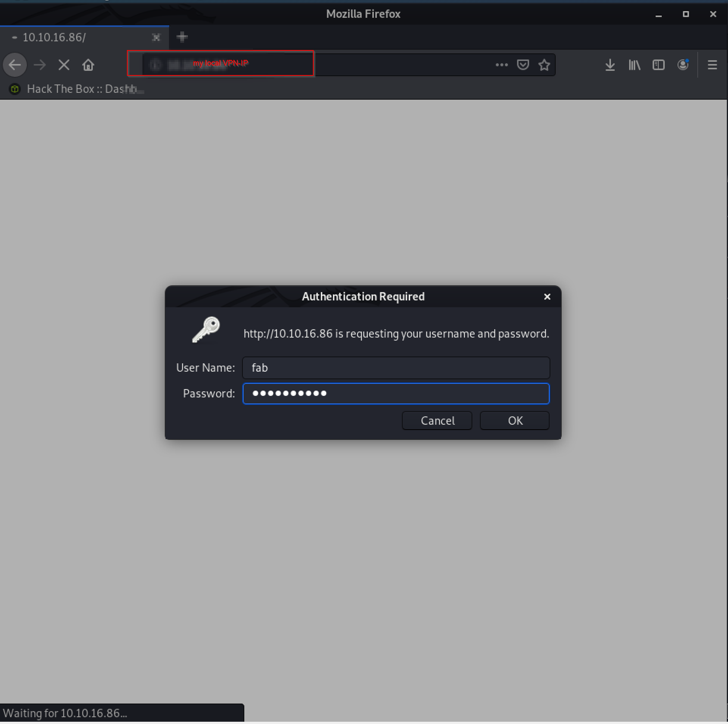This screenshot has height=724, width=728.
Task: Go back to the previous page
Action: tap(15, 65)
